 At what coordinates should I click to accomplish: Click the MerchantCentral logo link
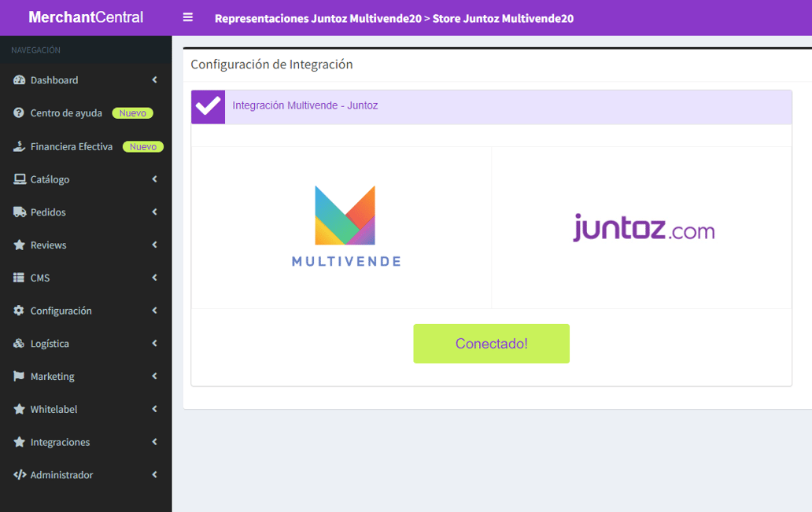pyautogui.click(x=86, y=17)
